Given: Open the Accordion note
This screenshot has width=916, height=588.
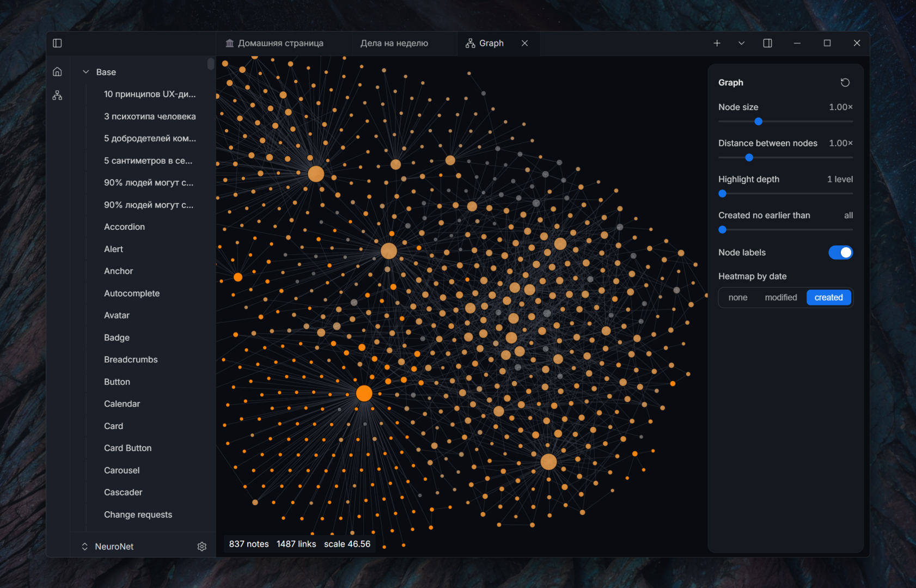Looking at the screenshot, I should coord(125,227).
